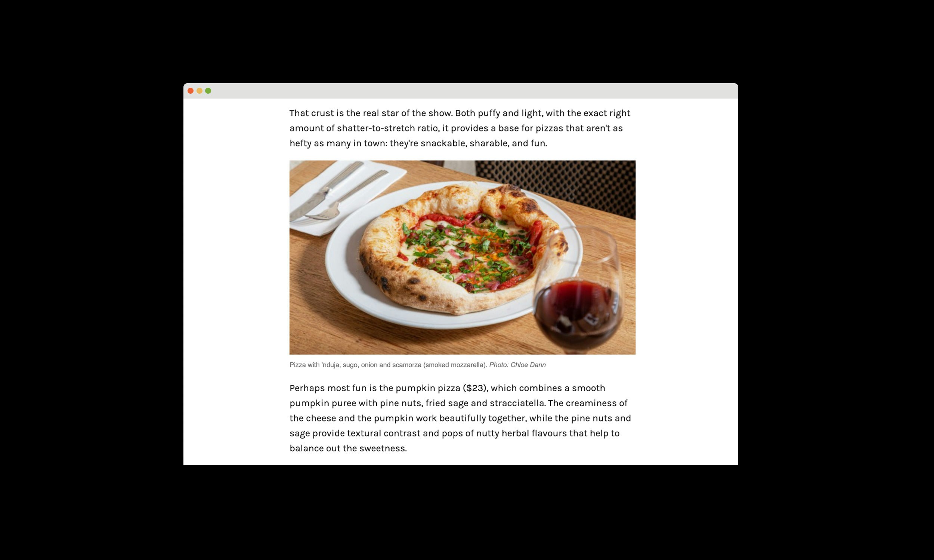This screenshot has height=560, width=934.
Task: Maximize the window with the green button
Action: 208,91
